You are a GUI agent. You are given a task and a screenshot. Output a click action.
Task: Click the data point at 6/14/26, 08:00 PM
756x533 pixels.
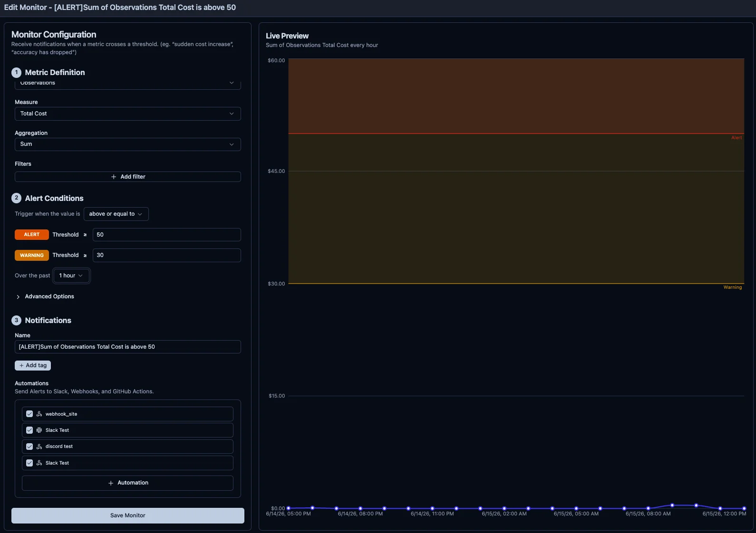pyautogui.click(x=360, y=508)
